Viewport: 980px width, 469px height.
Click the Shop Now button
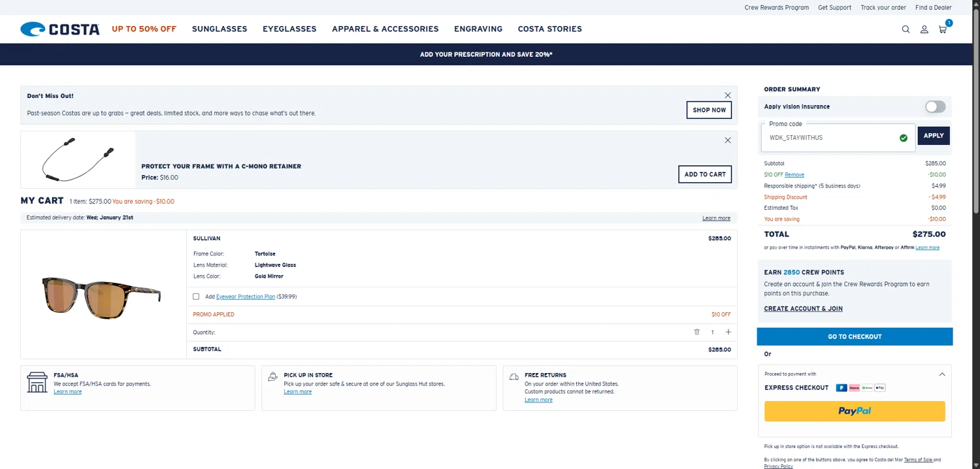709,110
